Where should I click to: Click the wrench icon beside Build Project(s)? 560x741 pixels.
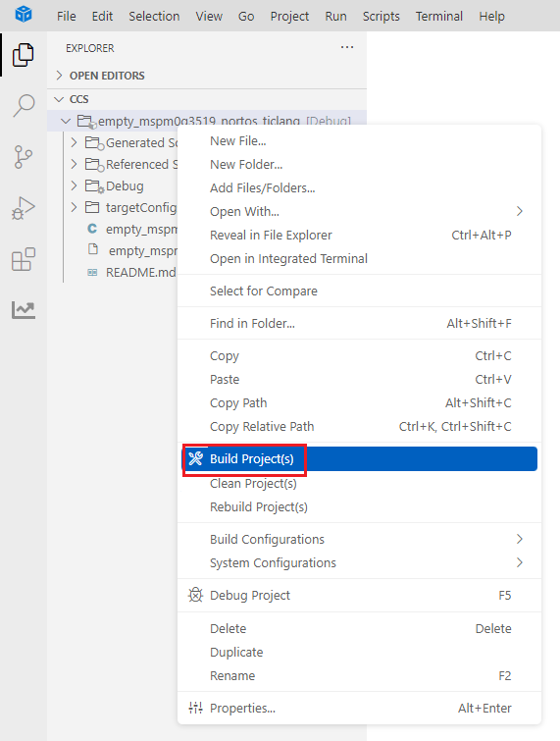[x=195, y=458]
